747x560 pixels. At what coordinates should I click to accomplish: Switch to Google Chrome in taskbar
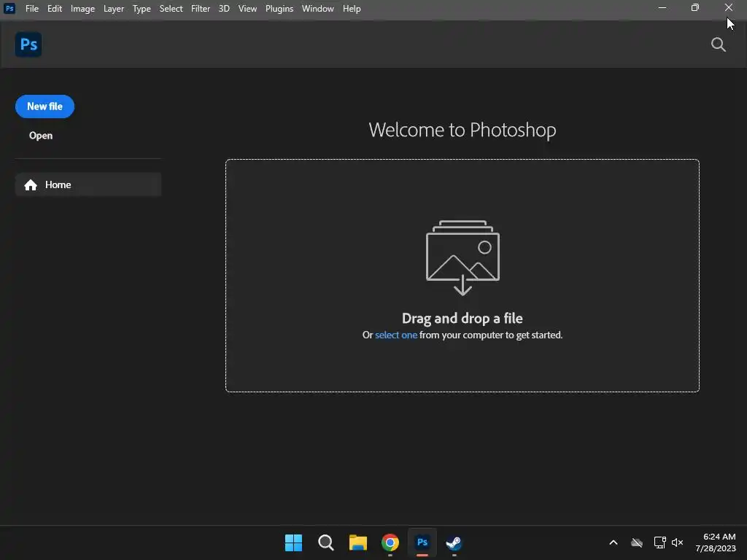[x=390, y=542]
